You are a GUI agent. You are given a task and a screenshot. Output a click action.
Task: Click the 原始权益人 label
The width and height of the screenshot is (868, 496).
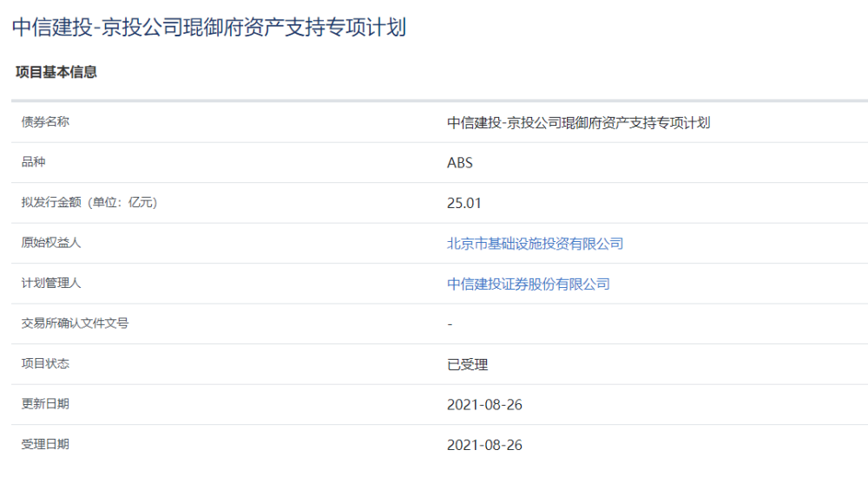coord(51,243)
